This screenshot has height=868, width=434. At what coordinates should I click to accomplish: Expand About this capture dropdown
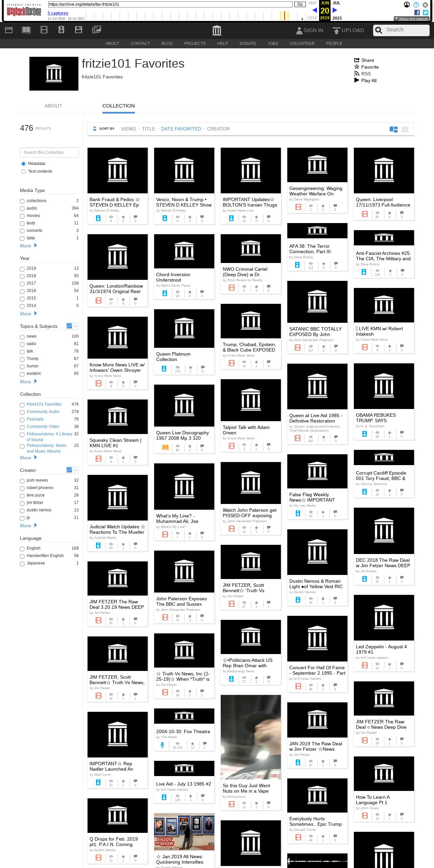411,19
